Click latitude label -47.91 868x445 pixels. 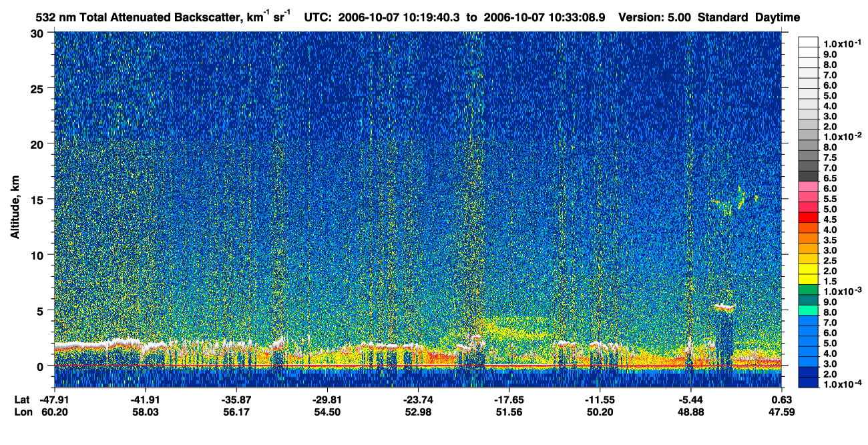pos(54,400)
